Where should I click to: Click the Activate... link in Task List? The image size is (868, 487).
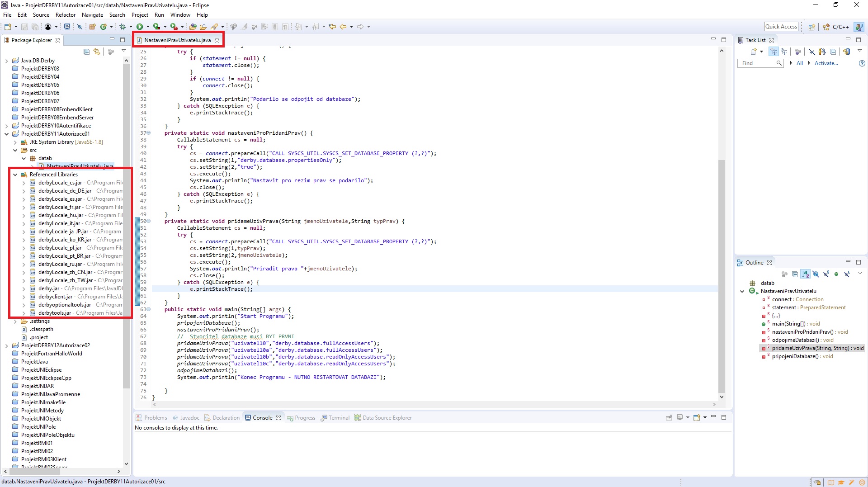coord(826,63)
